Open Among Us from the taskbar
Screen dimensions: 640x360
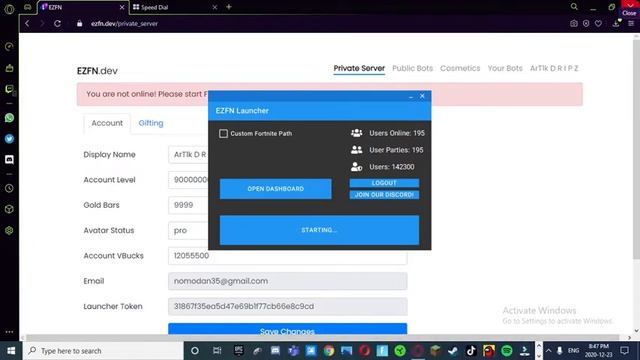pyautogui.click(x=489, y=351)
